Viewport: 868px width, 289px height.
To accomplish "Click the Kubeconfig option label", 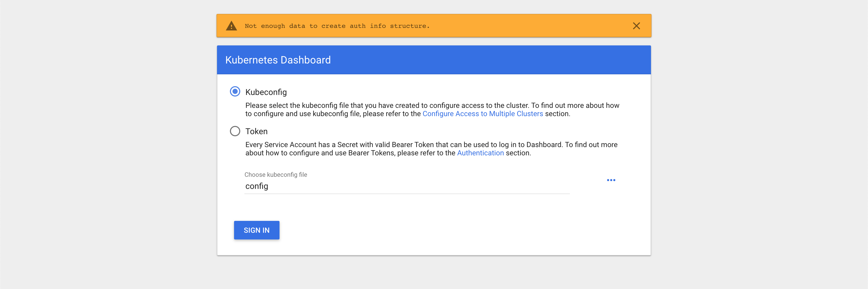I will point(266,92).
